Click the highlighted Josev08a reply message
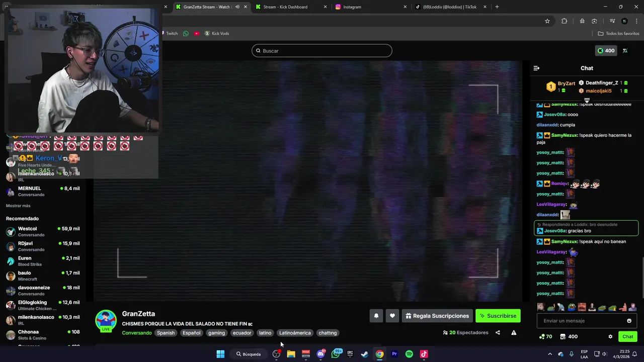This screenshot has height=362, width=644. pyautogui.click(x=586, y=228)
